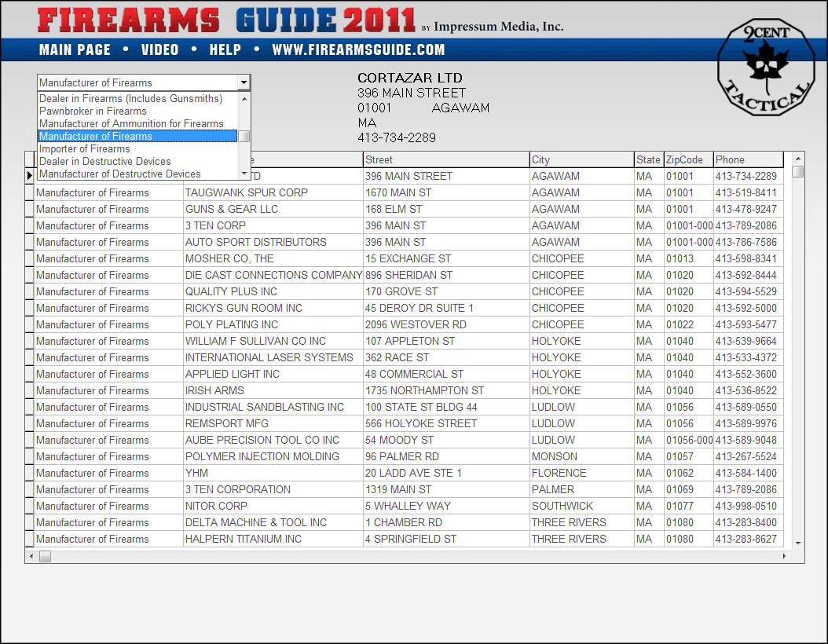Click QUALITY PLUS INC cell

[x=273, y=291]
